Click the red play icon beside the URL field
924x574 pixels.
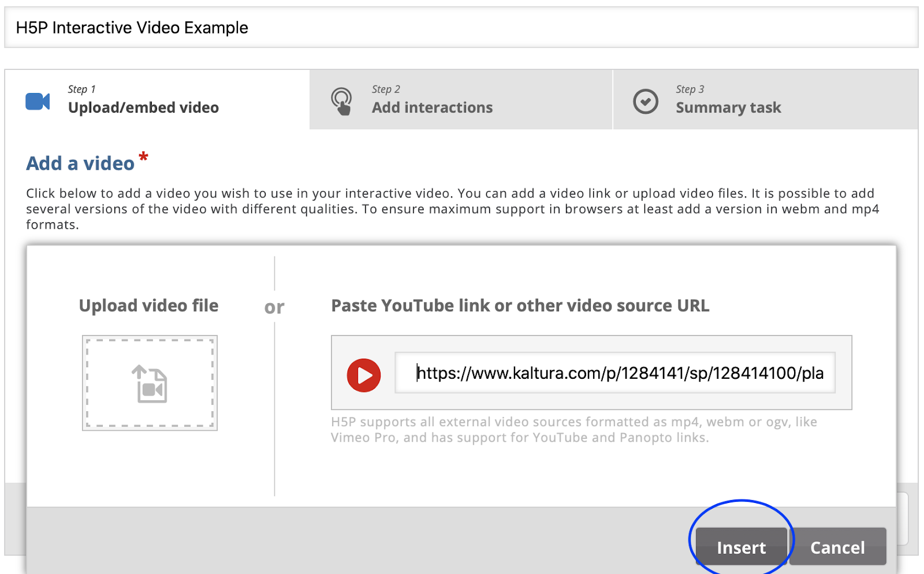364,375
